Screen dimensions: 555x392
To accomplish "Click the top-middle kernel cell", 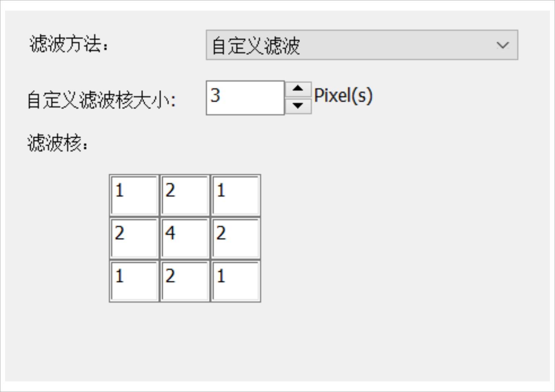I will [185, 195].
